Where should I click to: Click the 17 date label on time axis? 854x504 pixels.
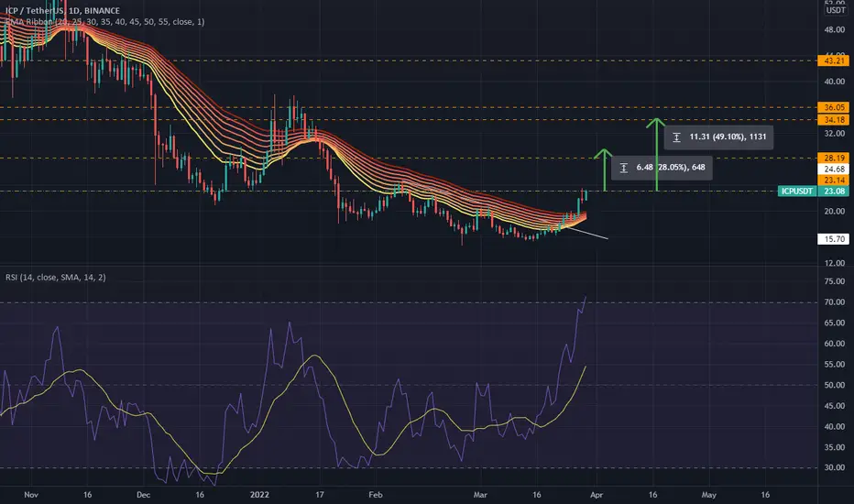pyautogui.click(x=320, y=495)
